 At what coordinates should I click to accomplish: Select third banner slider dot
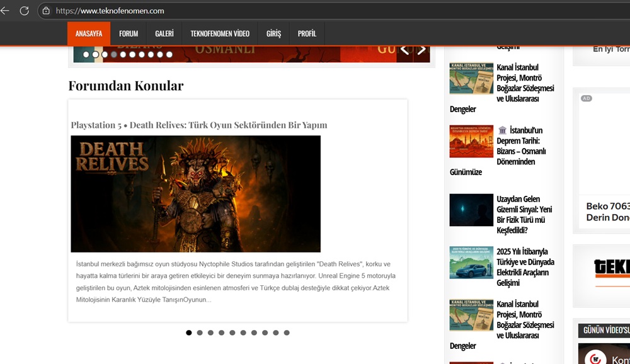pos(105,54)
